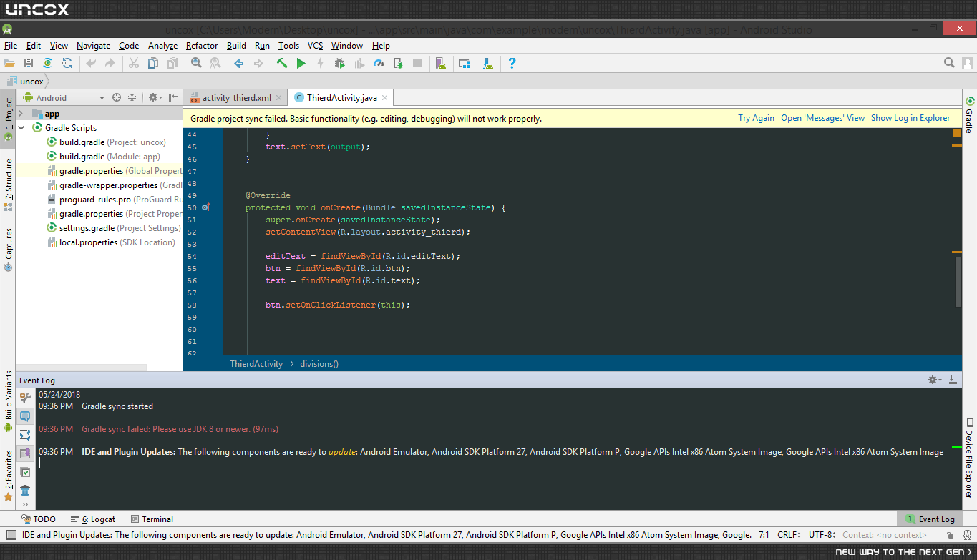Screen dimensions: 977x560
Task: Toggle the Show balloons speech bubble button
Action: tap(25, 416)
